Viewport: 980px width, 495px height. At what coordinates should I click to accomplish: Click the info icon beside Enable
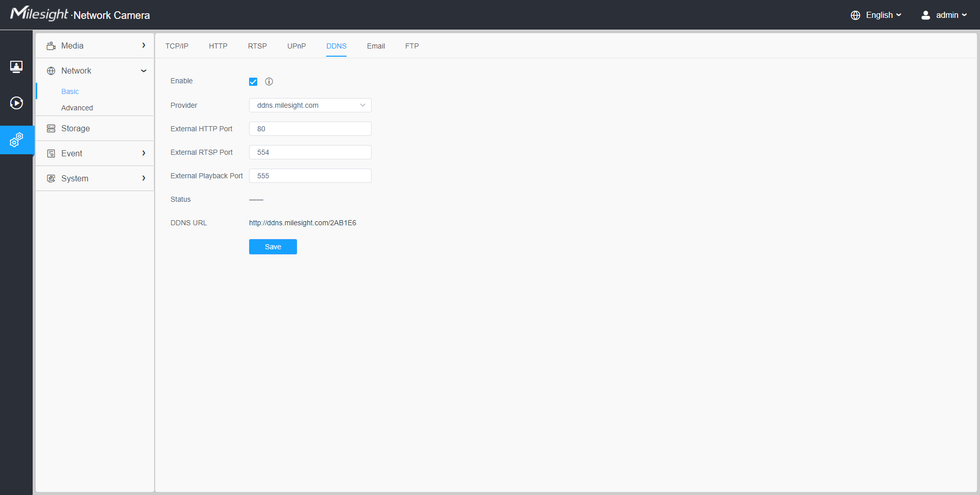pos(269,82)
